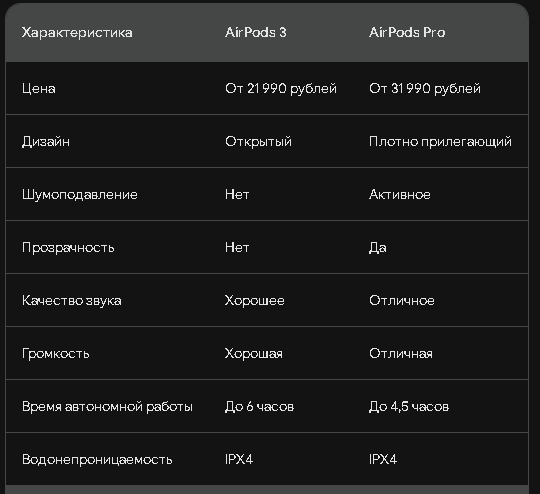Image resolution: width=540 pixels, height=494 pixels.
Task: Click AirPods Pro price От 31 990 рублей
Action: coord(425,89)
